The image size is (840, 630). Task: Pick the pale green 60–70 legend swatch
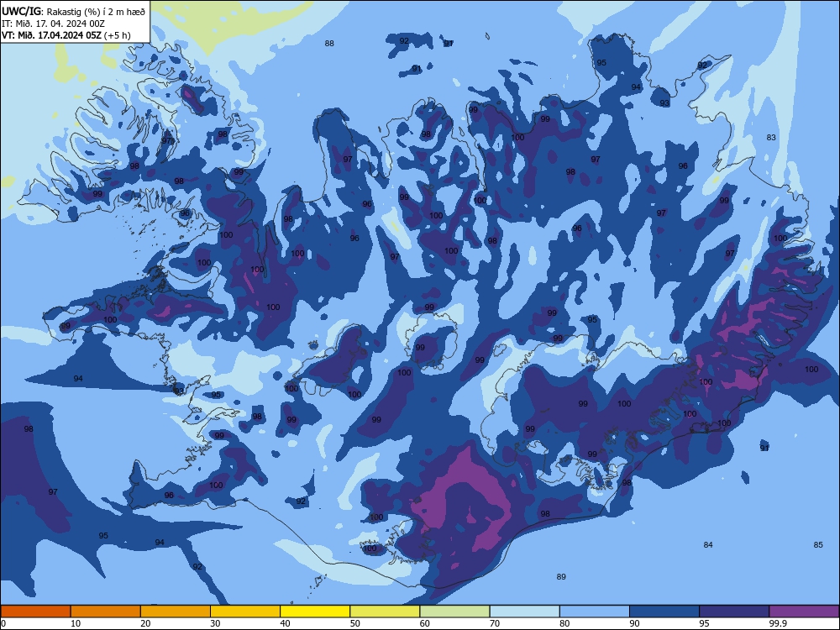[x=454, y=612]
